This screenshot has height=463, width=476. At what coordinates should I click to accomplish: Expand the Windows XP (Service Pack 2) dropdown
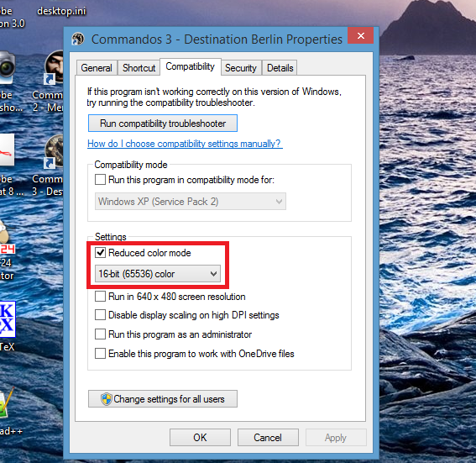pyautogui.click(x=191, y=202)
